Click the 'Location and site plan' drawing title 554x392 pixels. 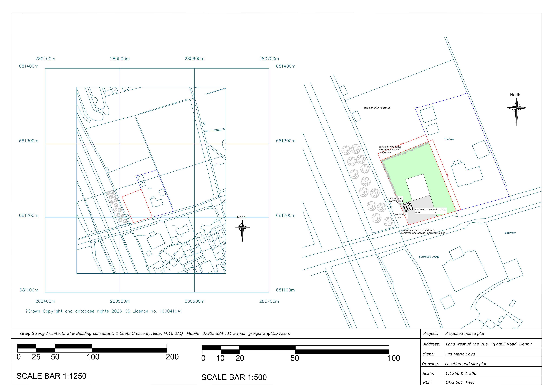[466, 364]
